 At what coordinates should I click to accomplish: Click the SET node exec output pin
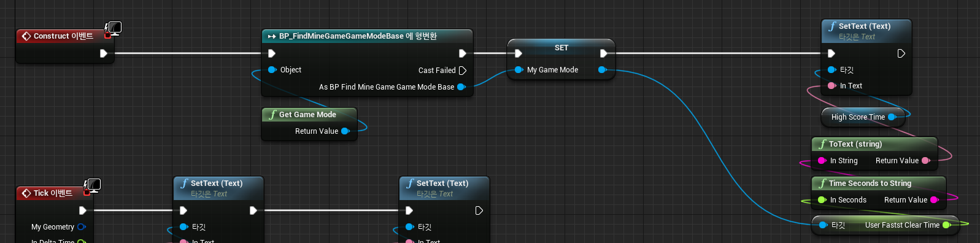604,53
